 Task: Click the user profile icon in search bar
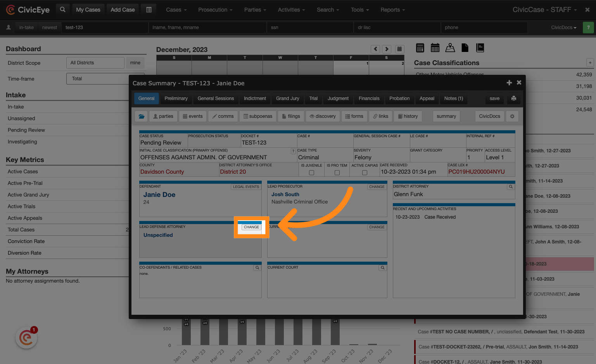[x=9, y=28]
